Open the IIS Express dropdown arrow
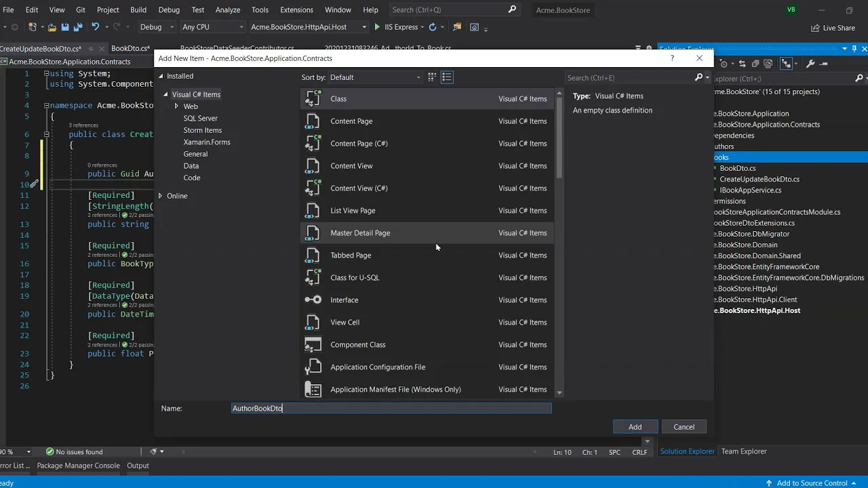 pos(422,27)
